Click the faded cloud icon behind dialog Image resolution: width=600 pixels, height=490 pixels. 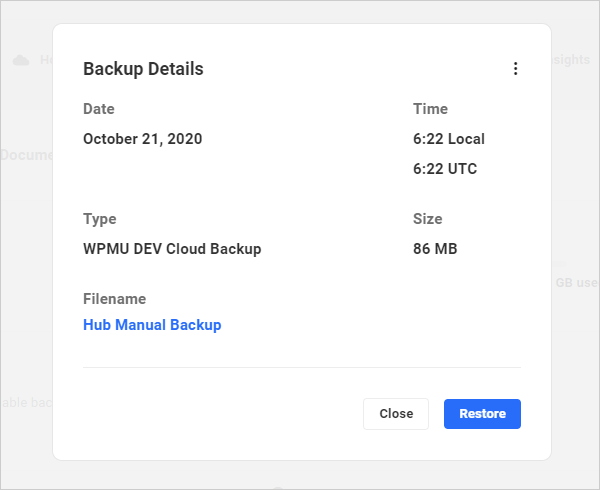21,61
